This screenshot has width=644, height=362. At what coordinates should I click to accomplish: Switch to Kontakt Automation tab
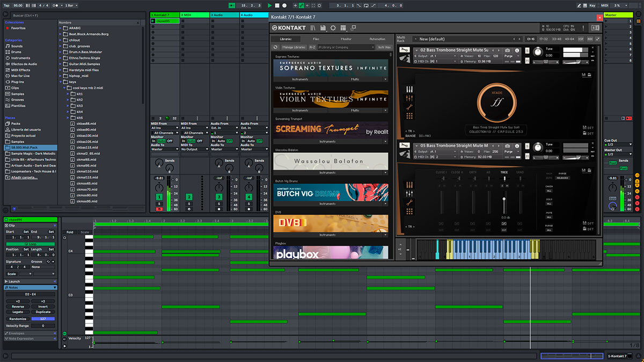coord(377,39)
